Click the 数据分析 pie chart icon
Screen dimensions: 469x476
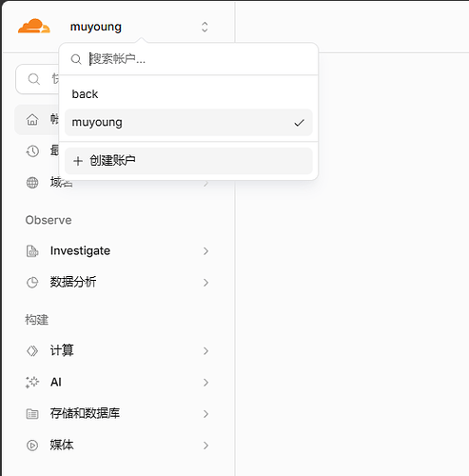coord(32,283)
